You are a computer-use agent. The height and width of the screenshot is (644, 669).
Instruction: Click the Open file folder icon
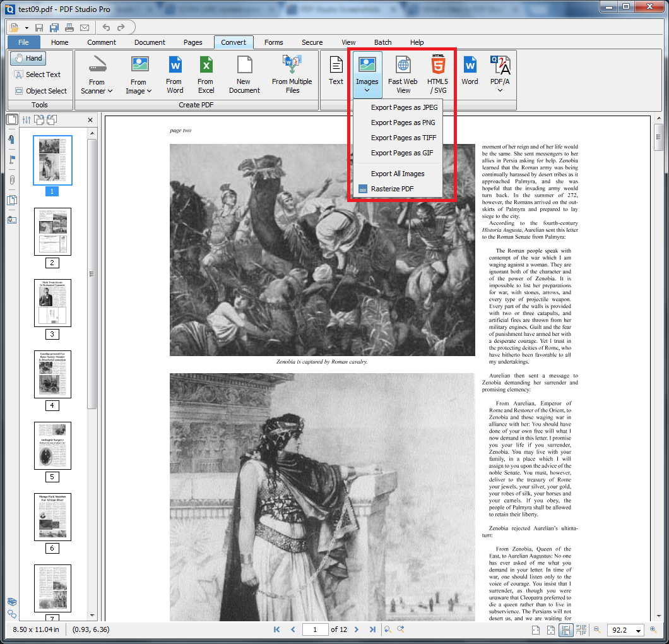[14, 28]
